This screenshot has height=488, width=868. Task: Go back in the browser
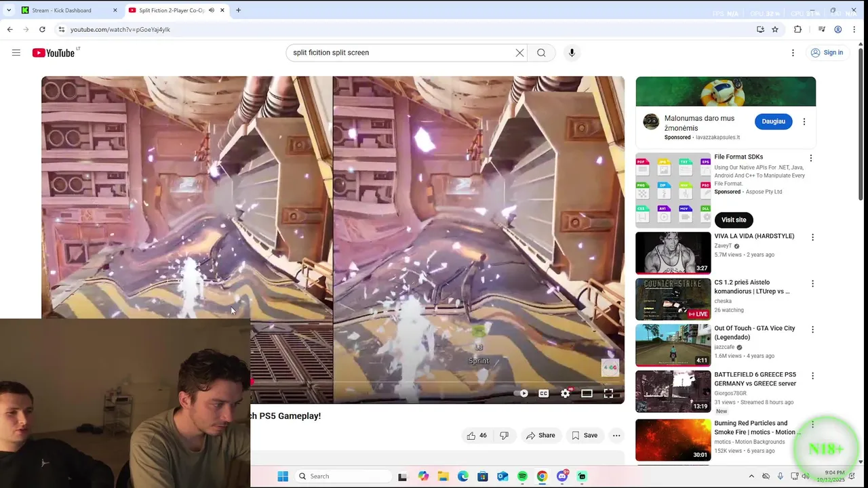coord(9,29)
